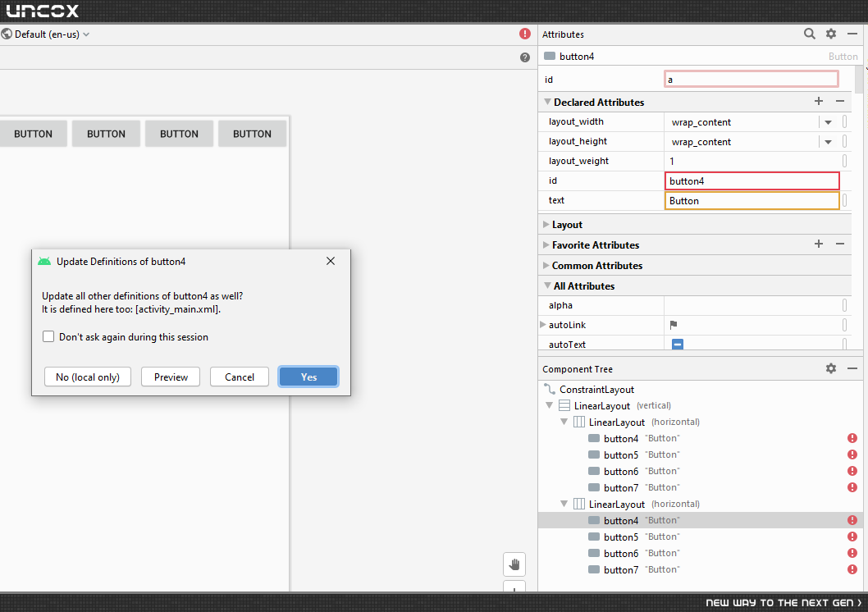Collapse the All Attributes section
Screen dimensions: 868x612
point(547,285)
